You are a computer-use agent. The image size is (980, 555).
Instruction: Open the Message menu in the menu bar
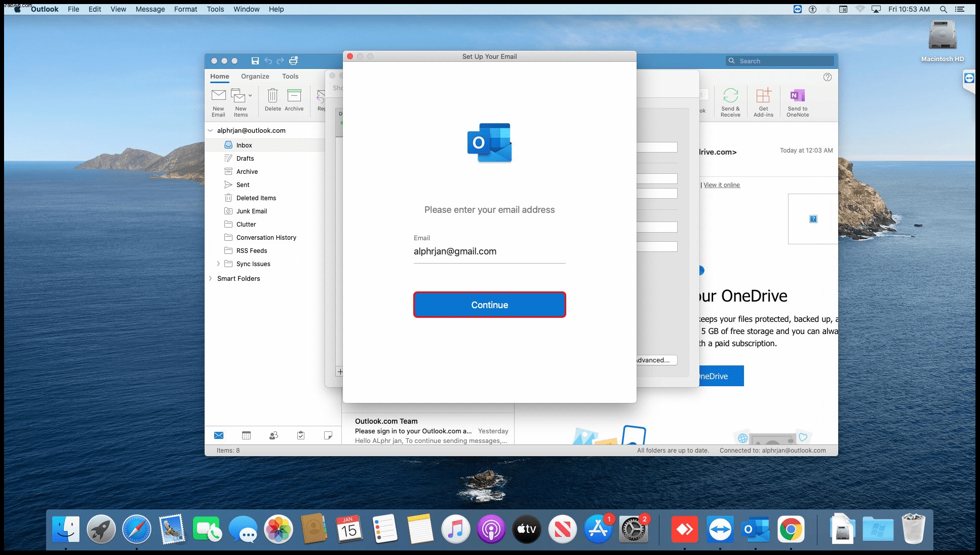(150, 9)
